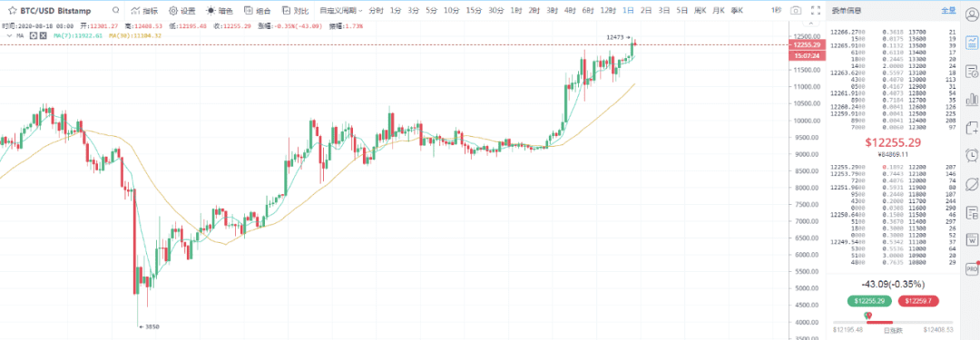This screenshot has width=980, height=340.
Task: Switch to the 10分 timeframe
Action: point(451,11)
